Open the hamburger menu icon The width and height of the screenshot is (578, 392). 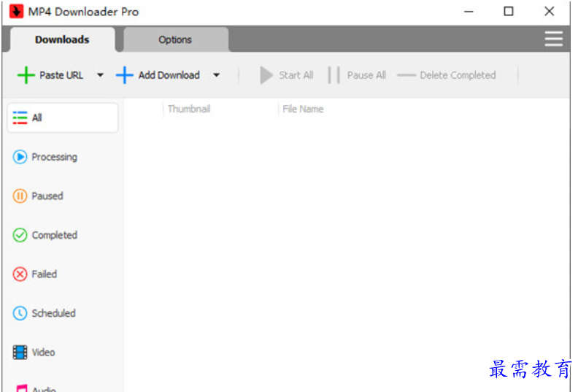(554, 39)
